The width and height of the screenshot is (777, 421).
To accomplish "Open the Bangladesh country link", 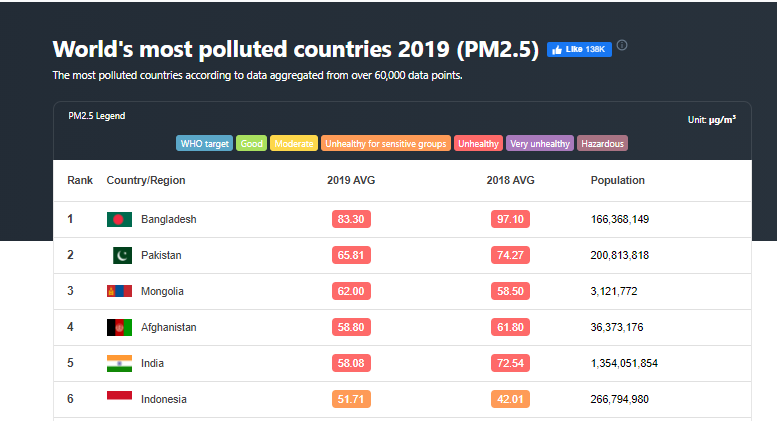I will point(168,219).
